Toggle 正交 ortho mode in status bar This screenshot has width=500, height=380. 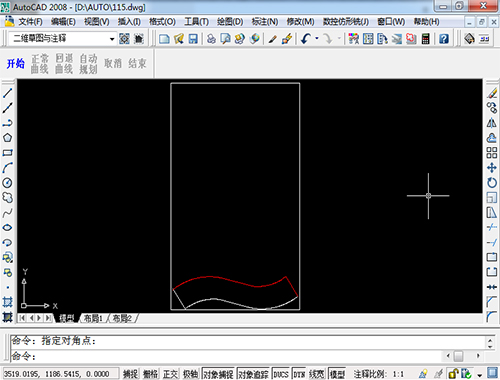170,374
